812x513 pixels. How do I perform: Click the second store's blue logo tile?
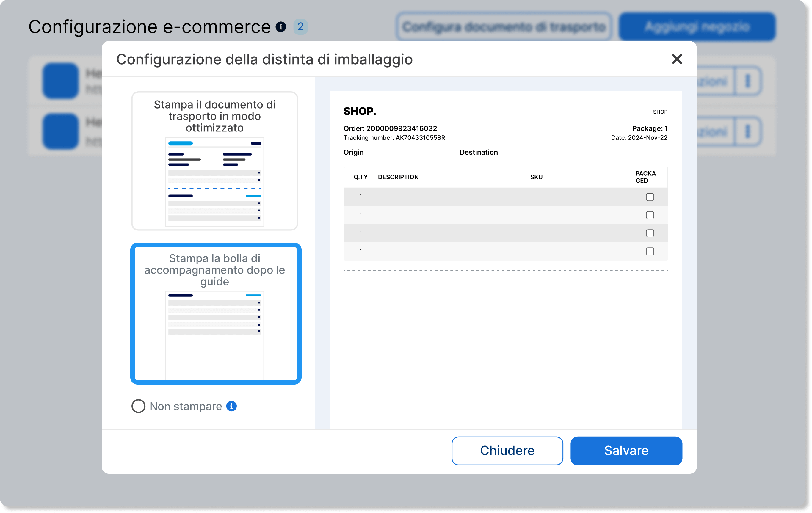(61, 131)
